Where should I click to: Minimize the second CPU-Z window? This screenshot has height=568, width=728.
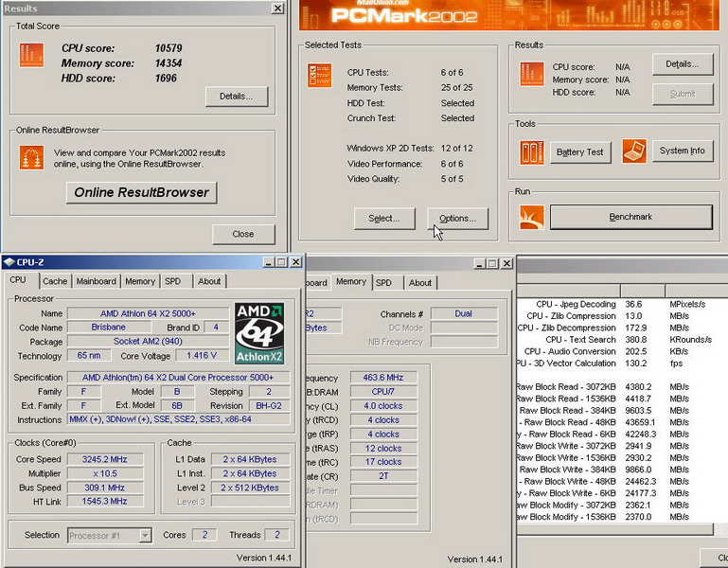coord(480,264)
